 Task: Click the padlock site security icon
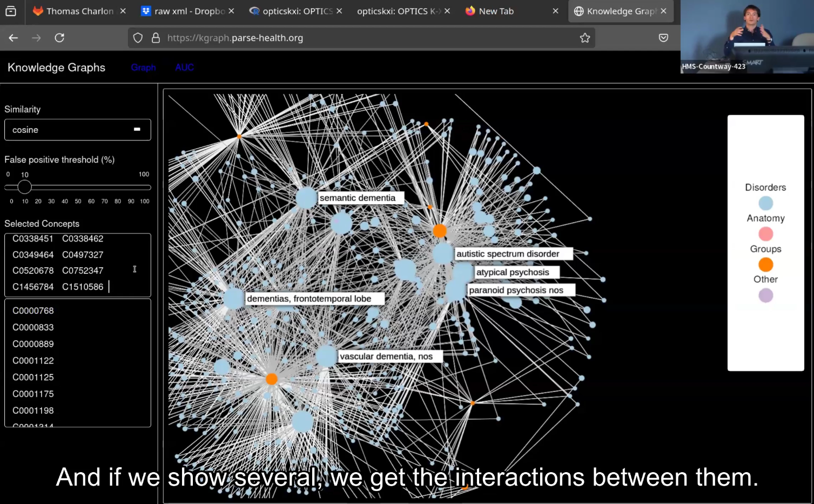click(156, 38)
